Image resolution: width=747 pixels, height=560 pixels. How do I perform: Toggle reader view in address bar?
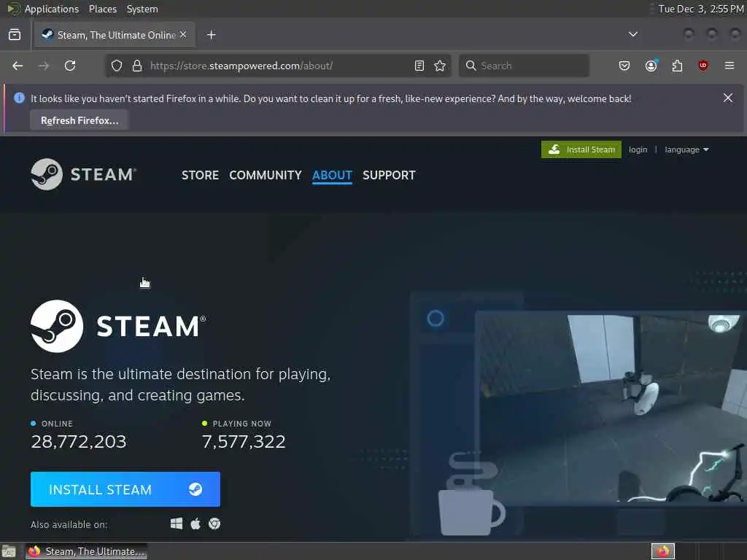tap(419, 66)
